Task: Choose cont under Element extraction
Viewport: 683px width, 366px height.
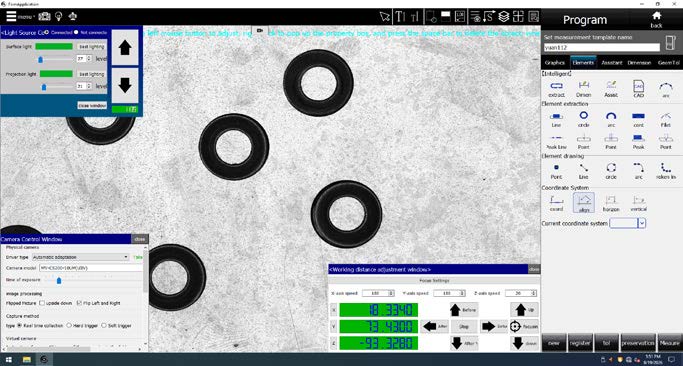Action: pyautogui.click(x=639, y=119)
